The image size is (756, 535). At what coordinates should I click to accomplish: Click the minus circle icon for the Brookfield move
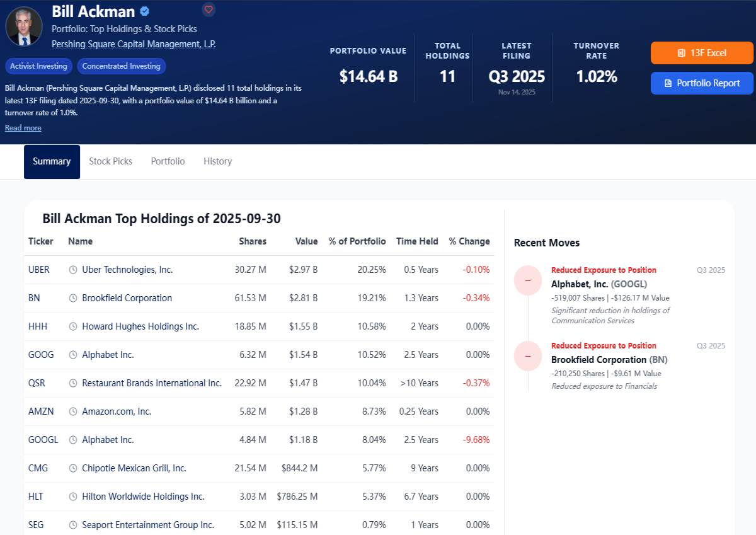point(528,356)
